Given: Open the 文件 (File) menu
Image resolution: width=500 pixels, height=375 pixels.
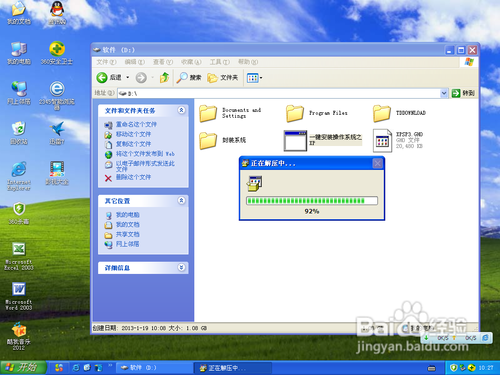Looking at the screenshot, I should pos(106,62).
